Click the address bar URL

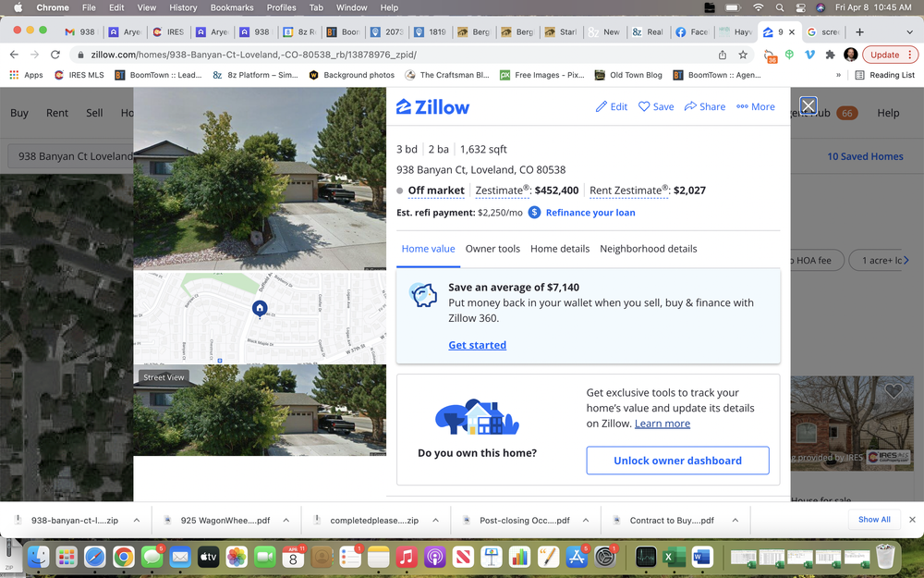(253, 55)
